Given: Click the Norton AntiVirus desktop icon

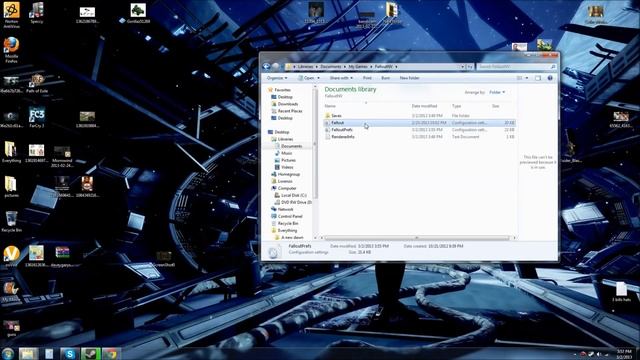Looking at the screenshot, I should tap(11, 16).
